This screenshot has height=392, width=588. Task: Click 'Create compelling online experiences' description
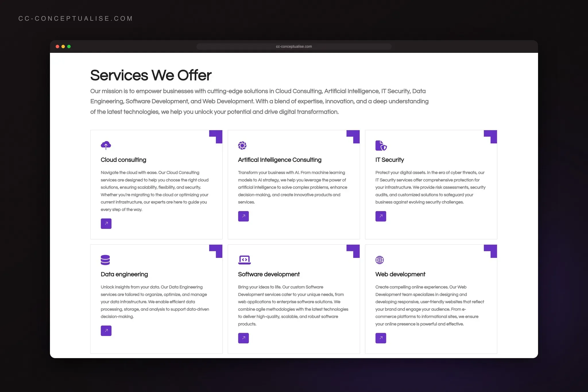click(x=430, y=306)
